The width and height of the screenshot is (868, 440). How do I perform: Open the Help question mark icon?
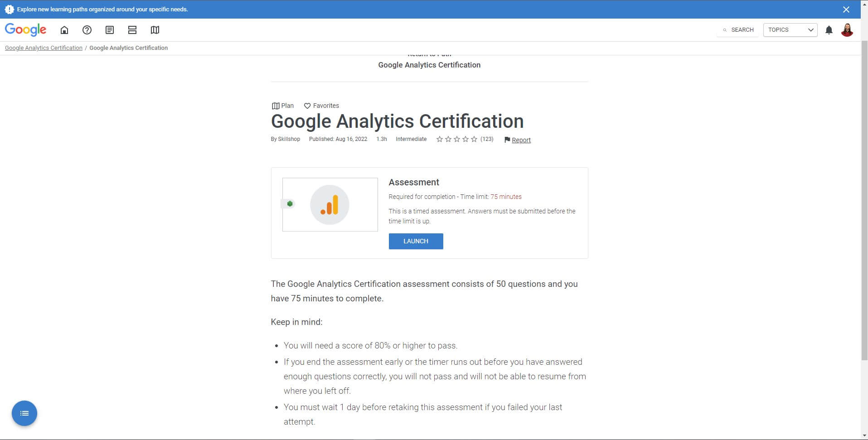(x=87, y=30)
